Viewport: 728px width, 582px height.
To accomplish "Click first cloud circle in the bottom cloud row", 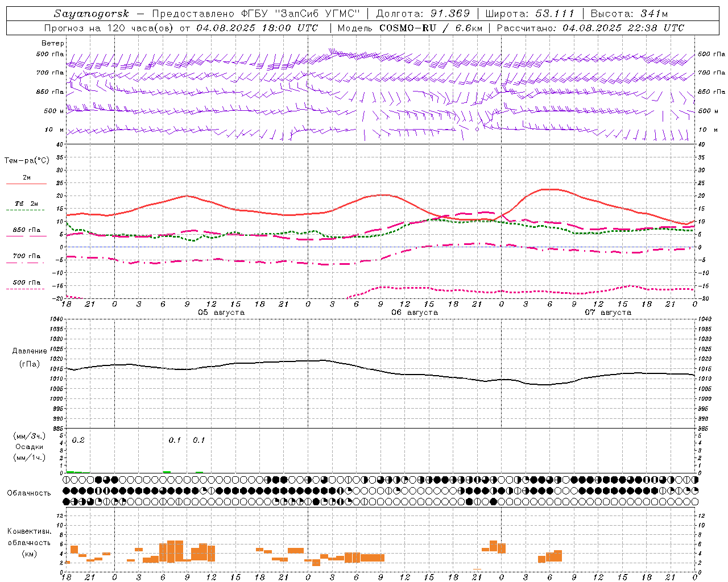I will [x=66, y=501].
